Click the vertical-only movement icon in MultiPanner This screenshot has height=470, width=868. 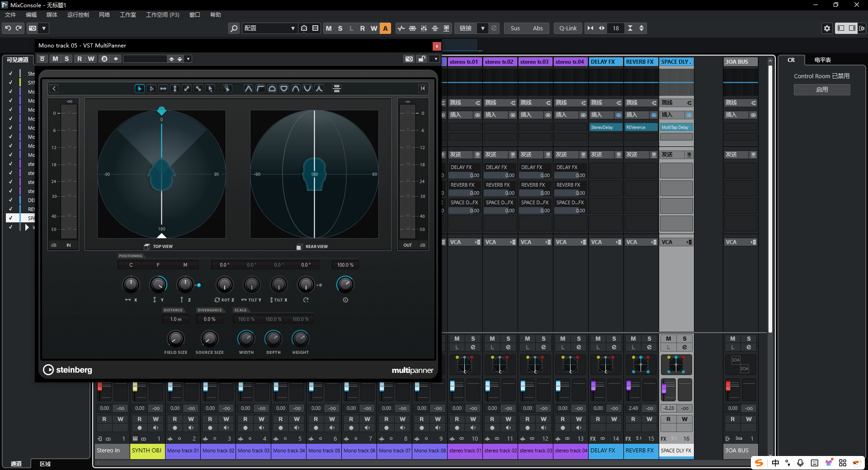pos(175,89)
